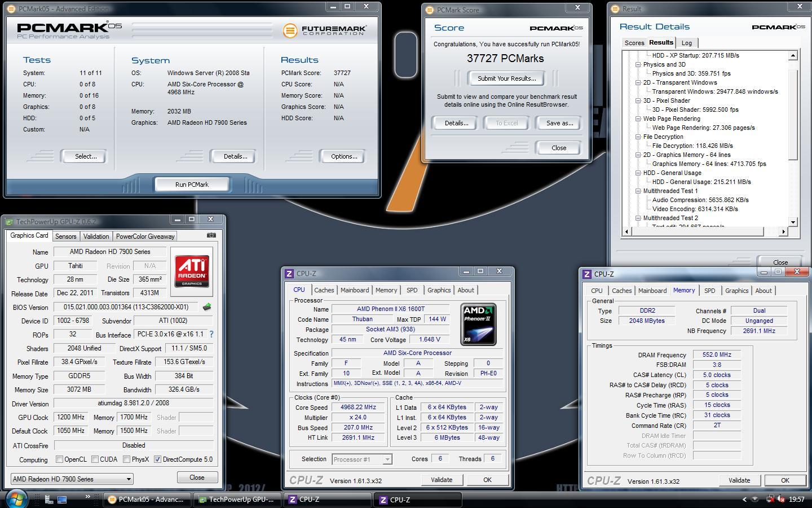Collapse the 2D - Transparent Windows node
Viewport: 812px width, 508px height.
(638, 82)
